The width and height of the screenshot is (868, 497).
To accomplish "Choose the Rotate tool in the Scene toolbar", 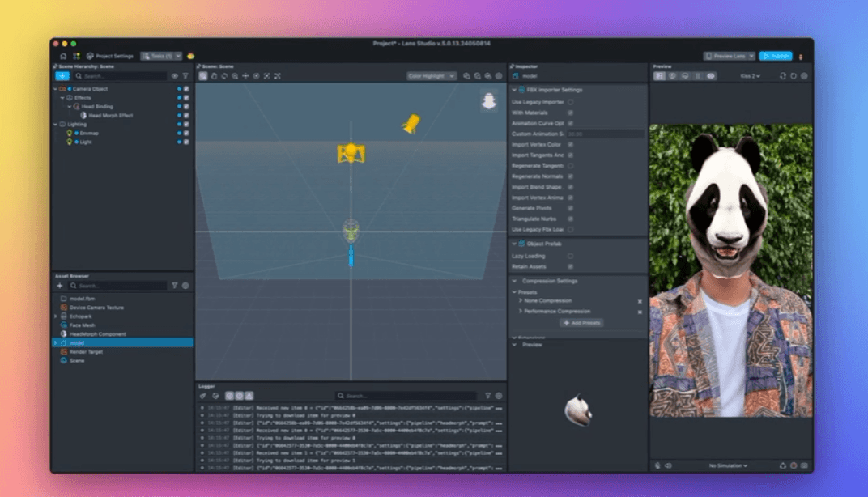I will point(224,76).
